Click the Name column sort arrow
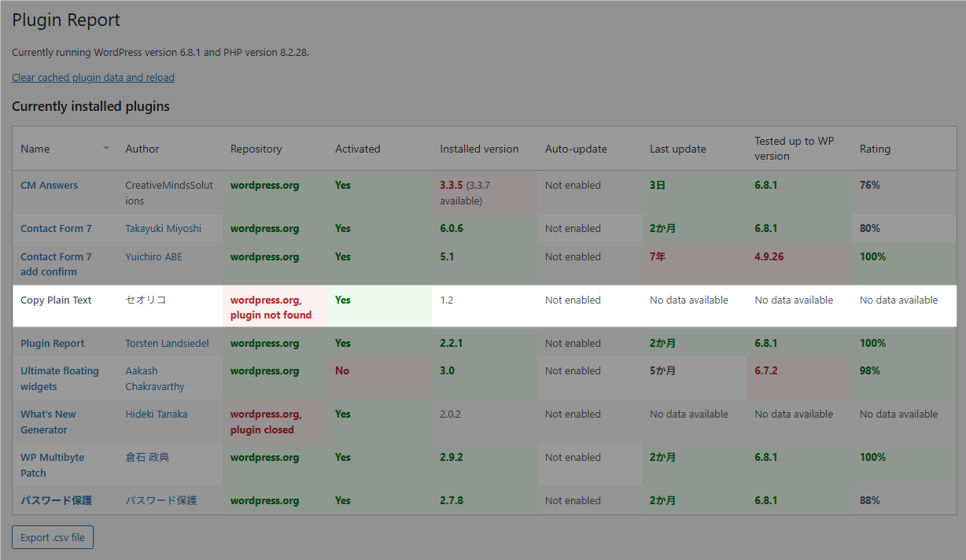The height and width of the screenshot is (560, 966). 106,149
